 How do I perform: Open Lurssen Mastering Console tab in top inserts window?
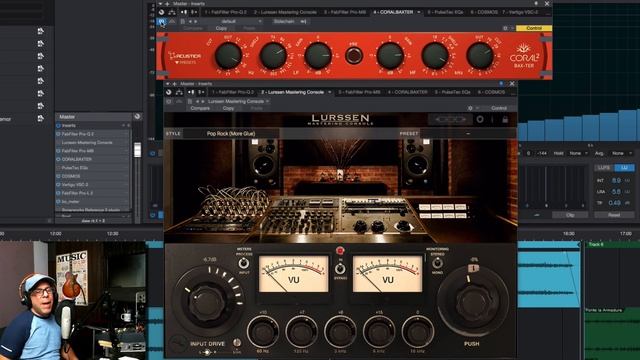coord(285,12)
